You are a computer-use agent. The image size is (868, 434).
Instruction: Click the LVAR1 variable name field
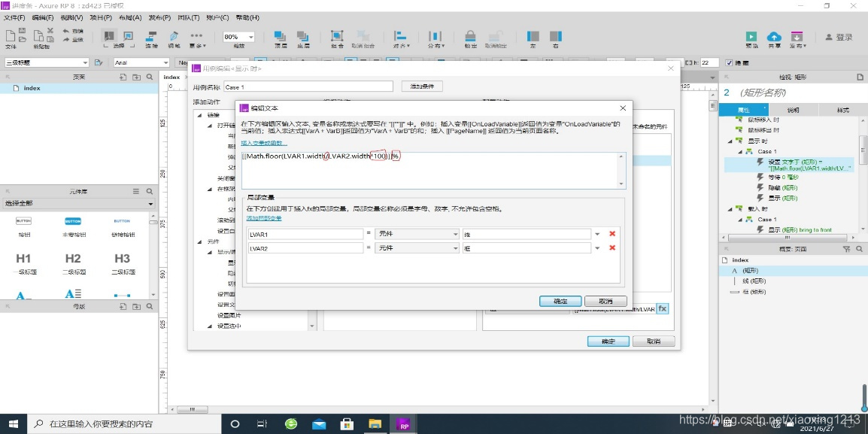click(x=305, y=234)
